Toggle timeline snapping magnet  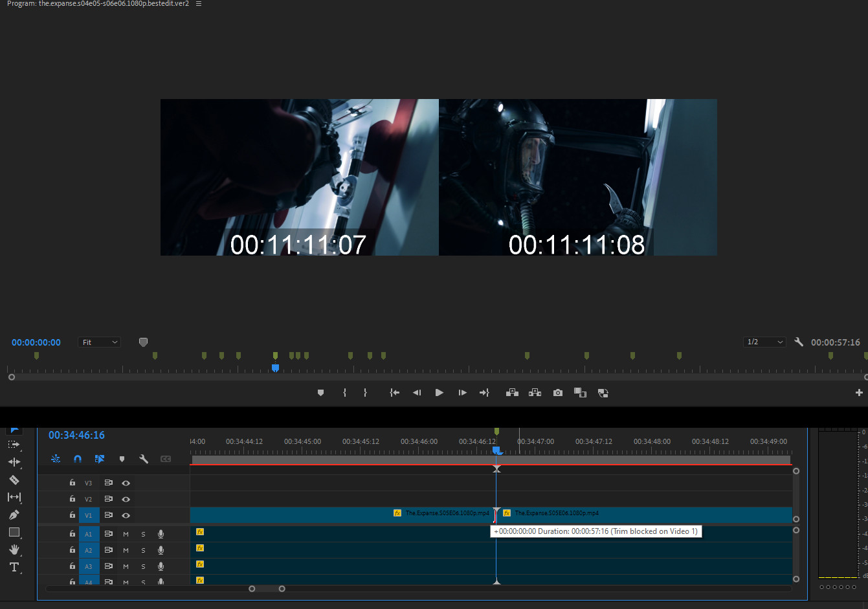click(78, 459)
